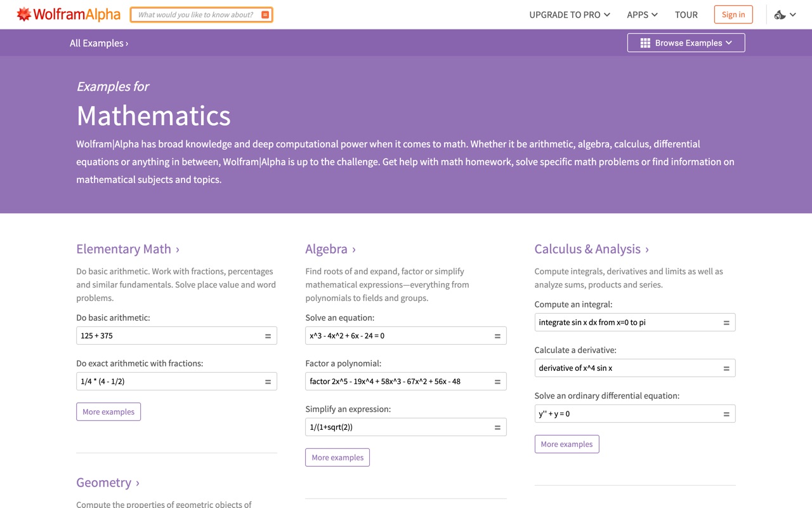Screen dimensions: 812x508
Task: Click the orange compute icon in search box
Action: 265,15
